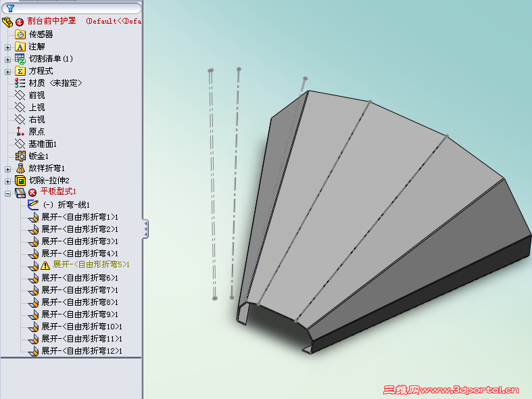532x399 pixels.
Task: Click the 钣金1 sheet metal icon
Action: pyautogui.click(x=20, y=156)
